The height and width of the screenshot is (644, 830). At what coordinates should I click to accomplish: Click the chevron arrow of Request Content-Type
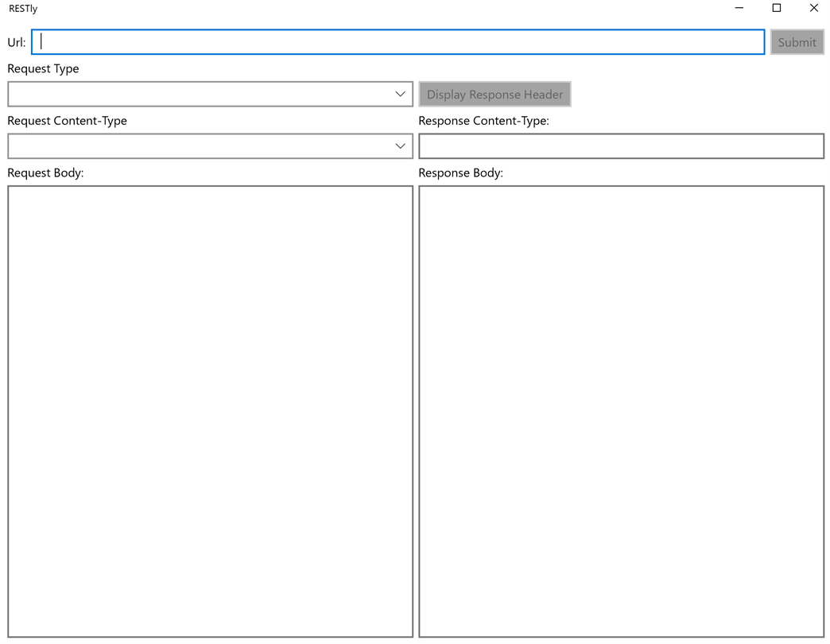pyautogui.click(x=400, y=146)
